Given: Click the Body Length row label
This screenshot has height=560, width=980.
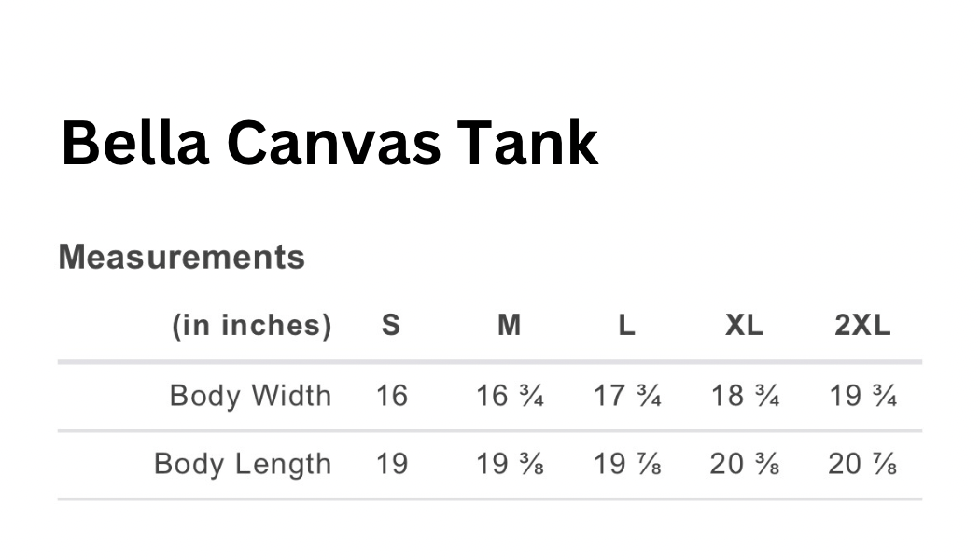Looking at the screenshot, I should point(243,464).
